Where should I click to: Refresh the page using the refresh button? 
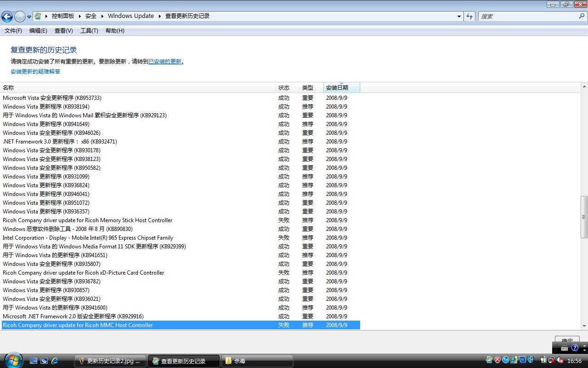point(469,16)
